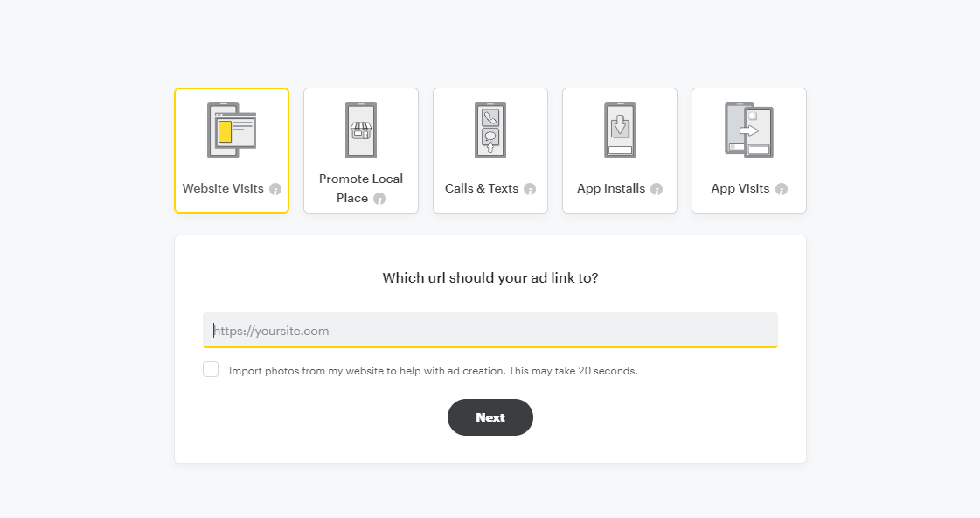Enable import photos from my website checkbox
Screen dimensions: 980x518
[x=211, y=370]
